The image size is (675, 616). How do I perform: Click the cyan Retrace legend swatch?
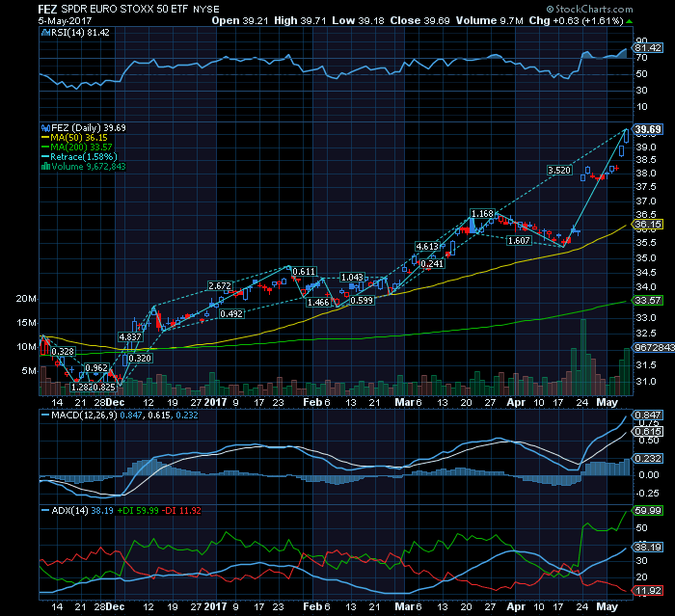(x=45, y=157)
